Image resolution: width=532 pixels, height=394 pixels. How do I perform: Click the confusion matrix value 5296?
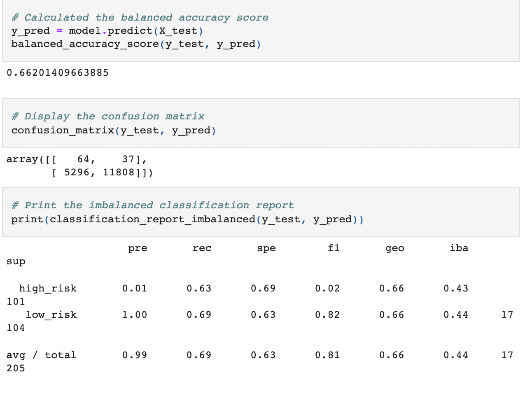click(77, 173)
